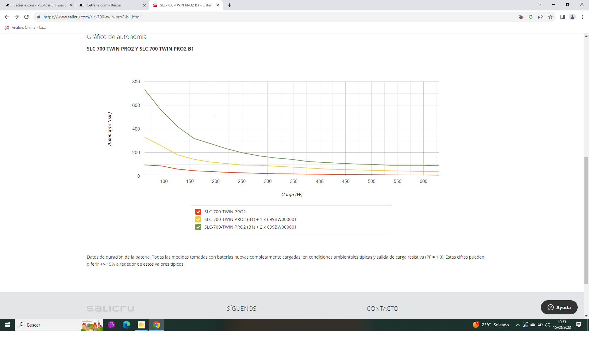Open a new tab with the plus button
Screen dimensions: 589x364
[x=229, y=5]
